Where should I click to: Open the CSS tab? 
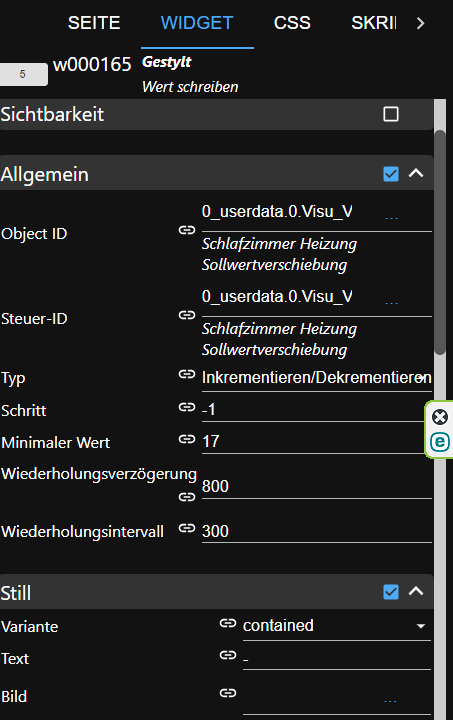pyautogui.click(x=292, y=23)
